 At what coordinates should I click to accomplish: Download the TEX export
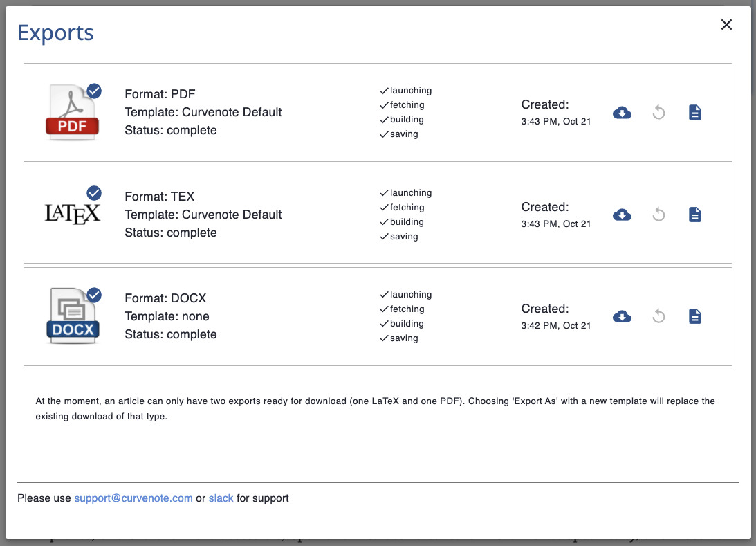pyautogui.click(x=622, y=215)
